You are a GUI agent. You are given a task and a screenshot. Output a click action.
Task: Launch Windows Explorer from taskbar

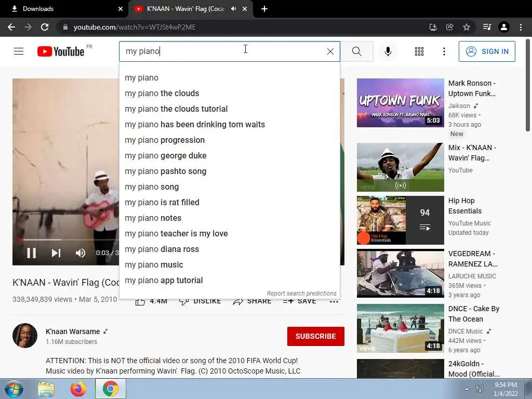pos(46,389)
